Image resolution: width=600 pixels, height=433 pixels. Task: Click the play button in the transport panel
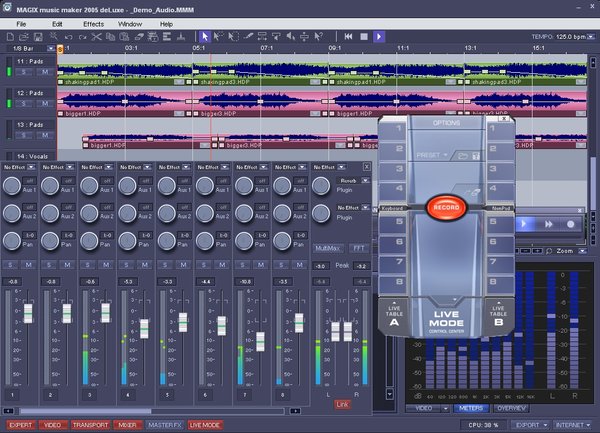[524, 224]
